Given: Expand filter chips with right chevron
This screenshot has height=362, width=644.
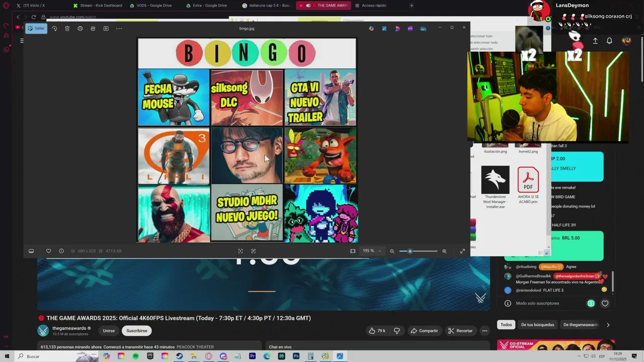Looking at the screenshot, I should tap(608, 325).
